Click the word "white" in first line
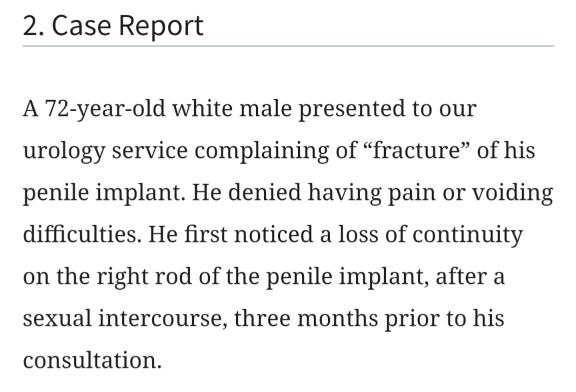Viewport: 576px width, 392px height. [x=202, y=108]
